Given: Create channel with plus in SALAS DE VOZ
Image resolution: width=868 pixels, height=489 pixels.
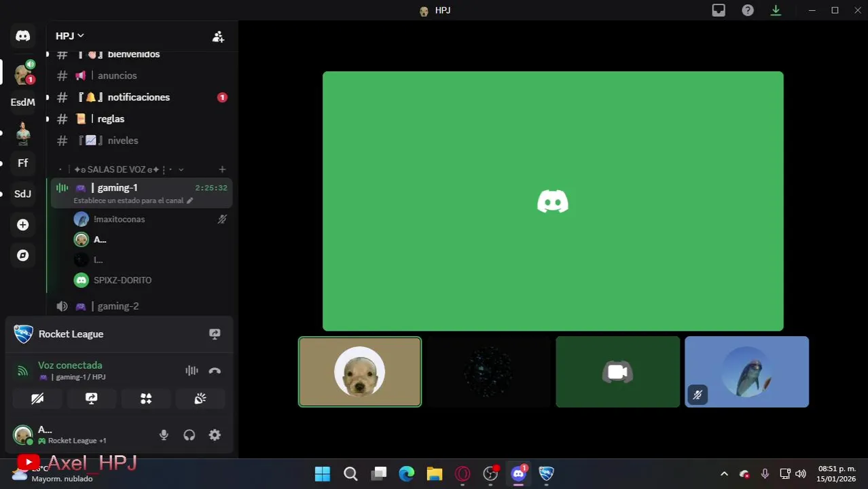Looking at the screenshot, I should (x=222, y=169).
